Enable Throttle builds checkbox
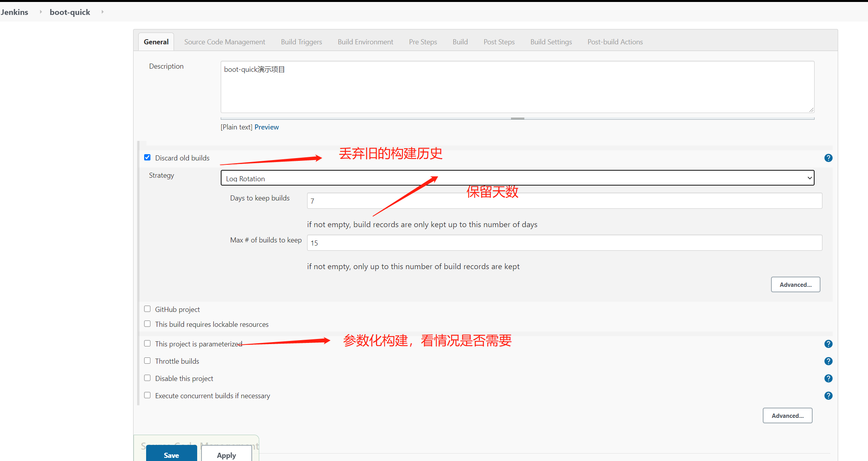Screen dimensions: 868x461 click(148, 360)
